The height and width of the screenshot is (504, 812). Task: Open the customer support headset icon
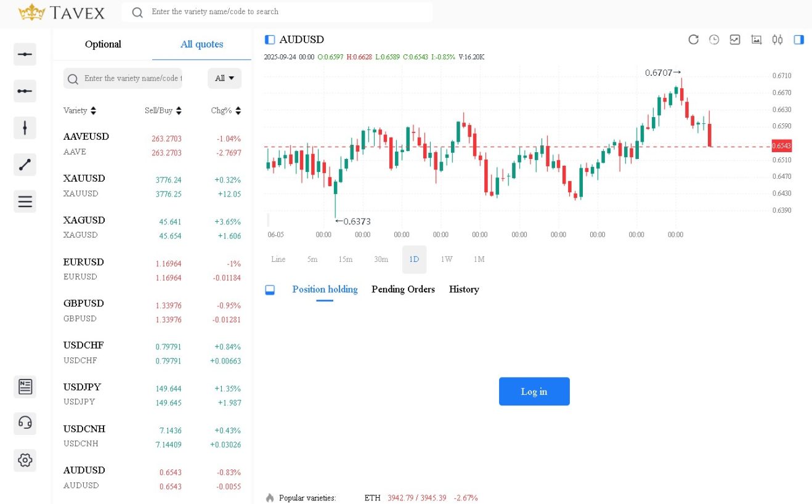pos(25,423)
